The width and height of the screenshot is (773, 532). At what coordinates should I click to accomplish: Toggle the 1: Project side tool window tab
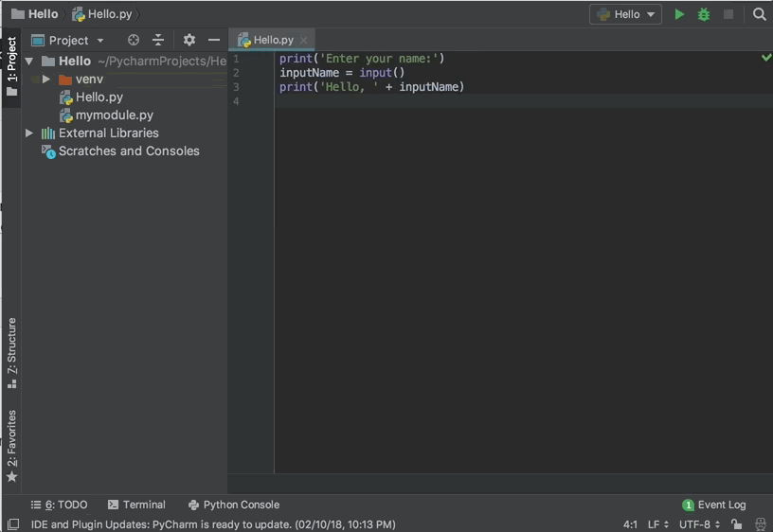(x=11, y=66)
